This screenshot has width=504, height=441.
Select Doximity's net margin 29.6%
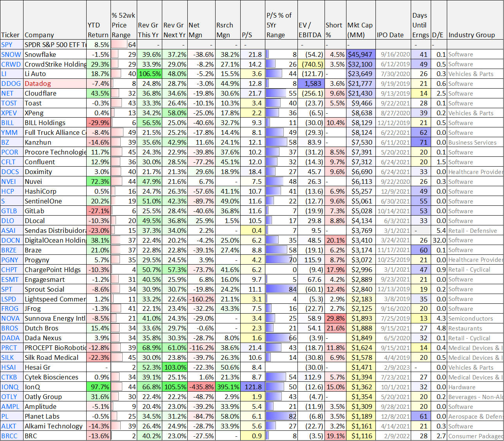201,172
